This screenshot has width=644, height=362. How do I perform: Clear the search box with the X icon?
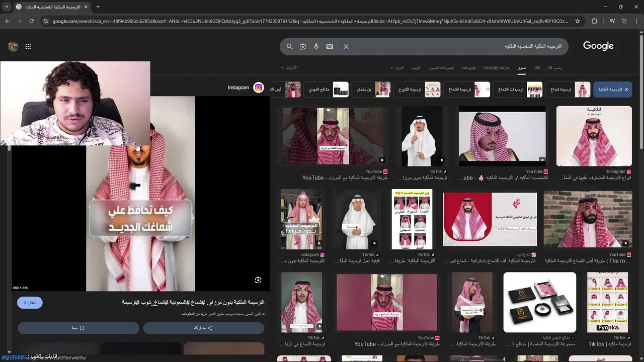click(346, 46)
